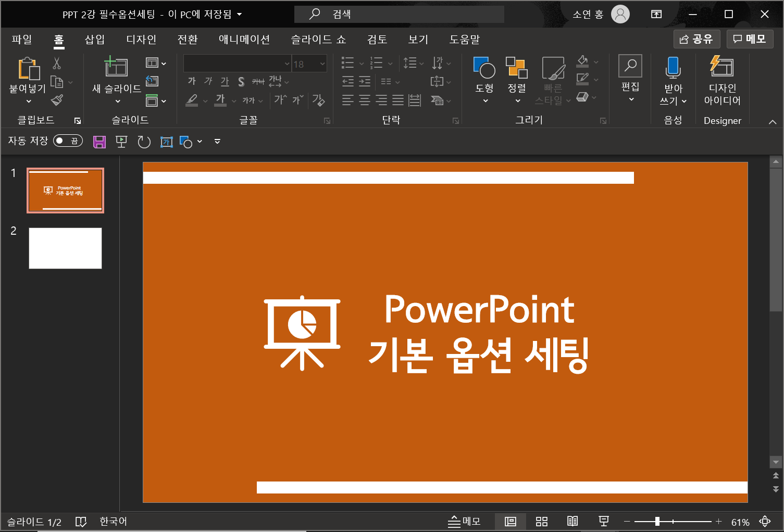Image resolution: width=784 pixels, height=532 pixels.
Task: Click the Save icon in quick access toolbar
Action: point(99,142)
